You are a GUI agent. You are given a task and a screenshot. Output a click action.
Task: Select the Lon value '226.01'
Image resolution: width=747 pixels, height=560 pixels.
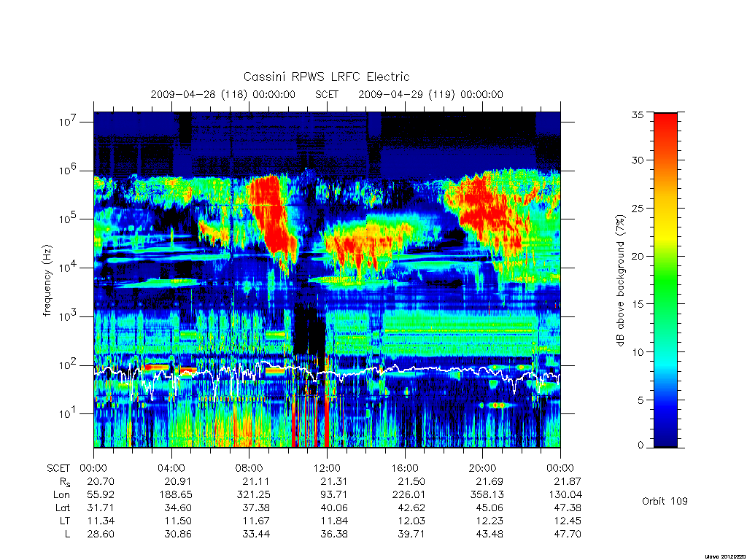(409, 495)
